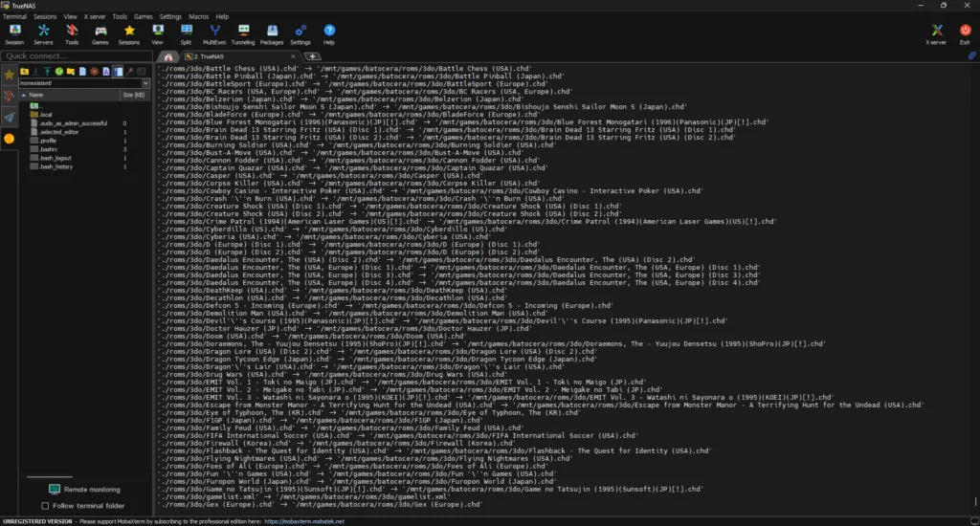980x526 pixels.
Task: Select the .bash_history file
Action: point(52,167)
